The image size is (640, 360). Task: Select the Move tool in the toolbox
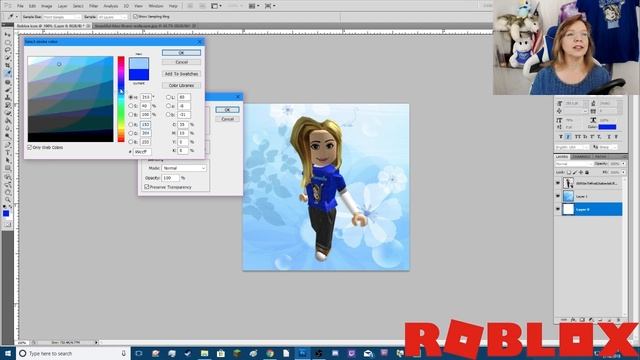pyautogui.click(x=8, y=35)
